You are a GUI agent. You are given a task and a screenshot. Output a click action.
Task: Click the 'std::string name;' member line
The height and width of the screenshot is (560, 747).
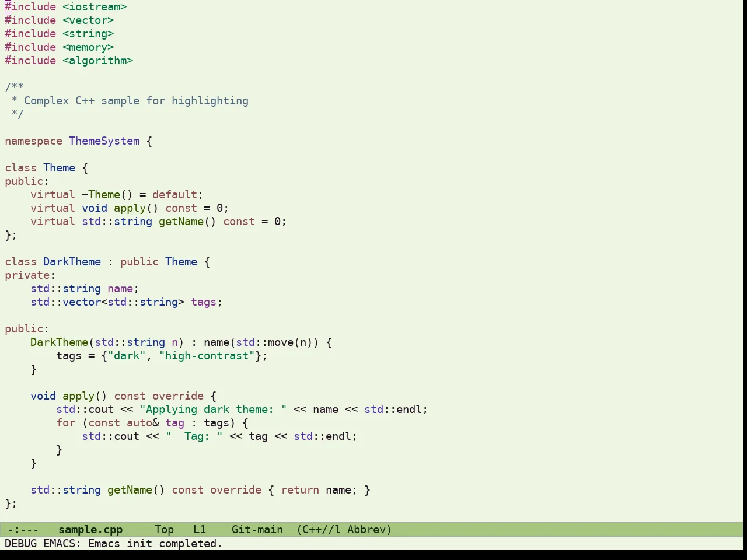[85, 289]
